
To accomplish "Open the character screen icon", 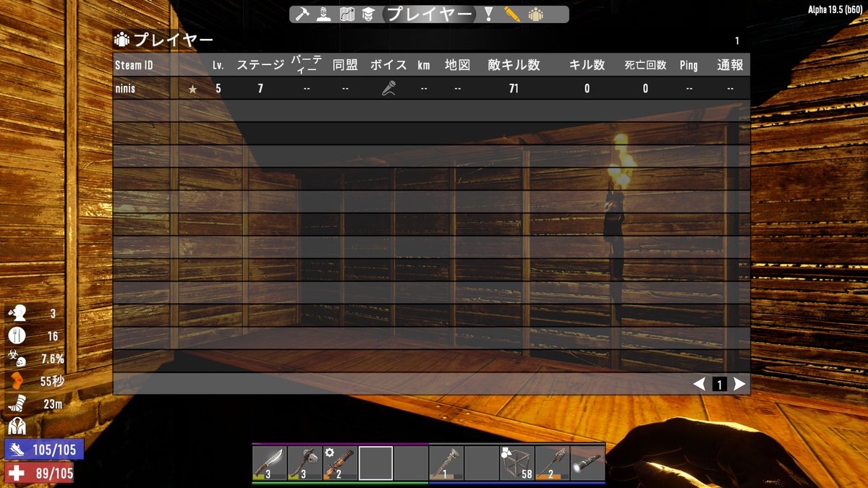I will click(323, 14).
